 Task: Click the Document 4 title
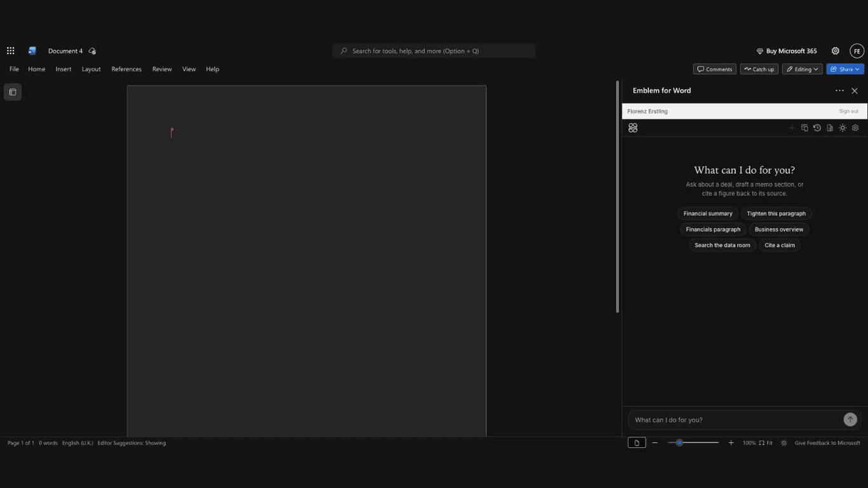(65, 51)
